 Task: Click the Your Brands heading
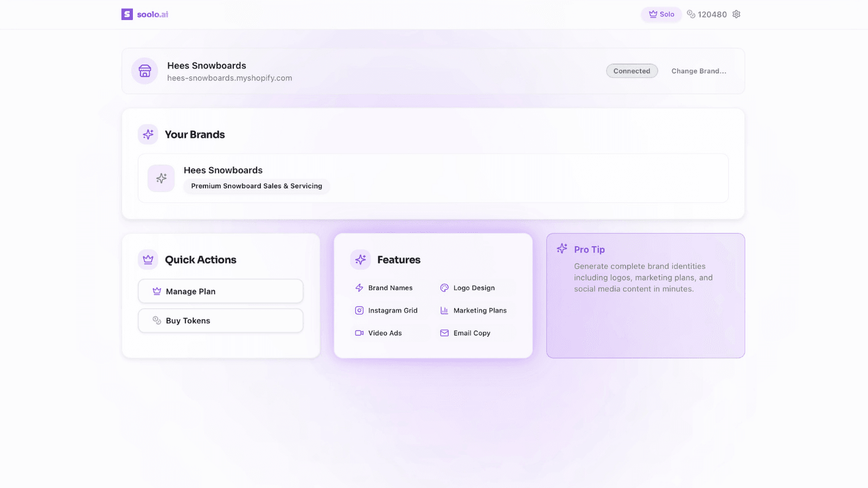pyautogui.click(x=195, y=134)
